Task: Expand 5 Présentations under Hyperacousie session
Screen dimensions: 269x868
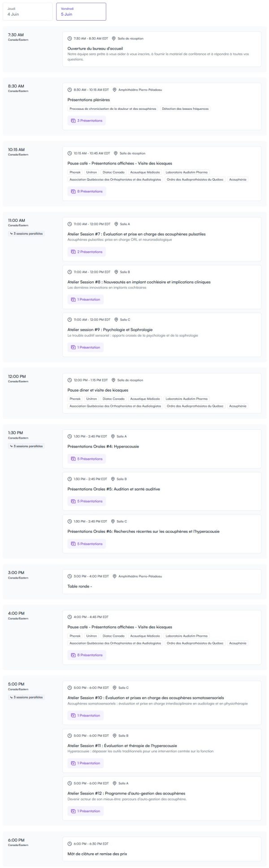Action: pyautogui.click(x=87, y=459)
